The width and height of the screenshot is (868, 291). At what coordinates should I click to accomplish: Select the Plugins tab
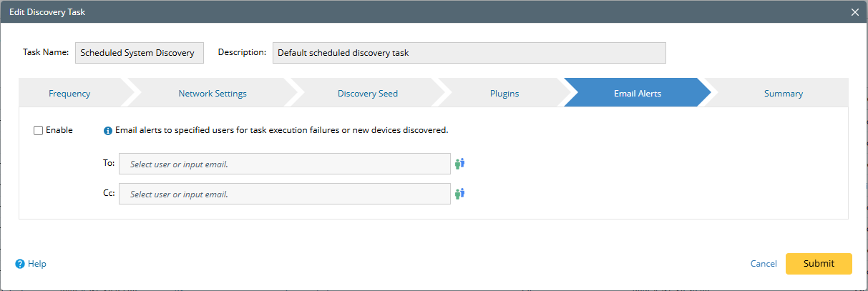504,94
